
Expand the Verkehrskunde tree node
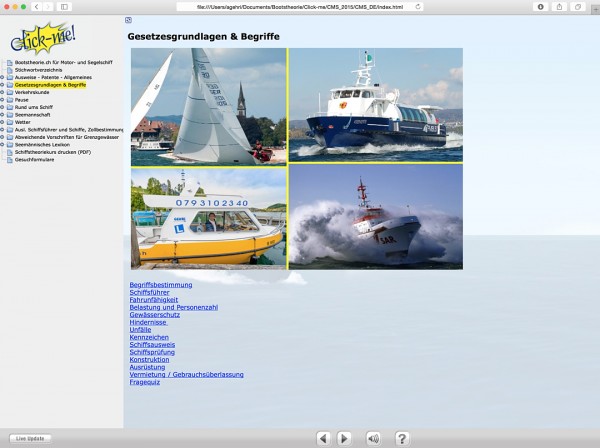click(2, 92)
